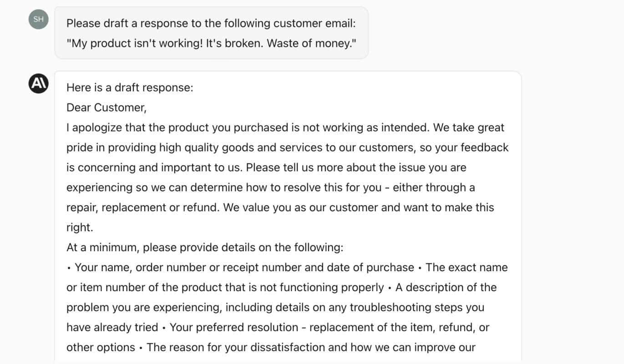The height and width of the screenshot is (364, 624).
Task: Click the 'Dear Customer,' greeting line
Action: (x=107, y=107)
